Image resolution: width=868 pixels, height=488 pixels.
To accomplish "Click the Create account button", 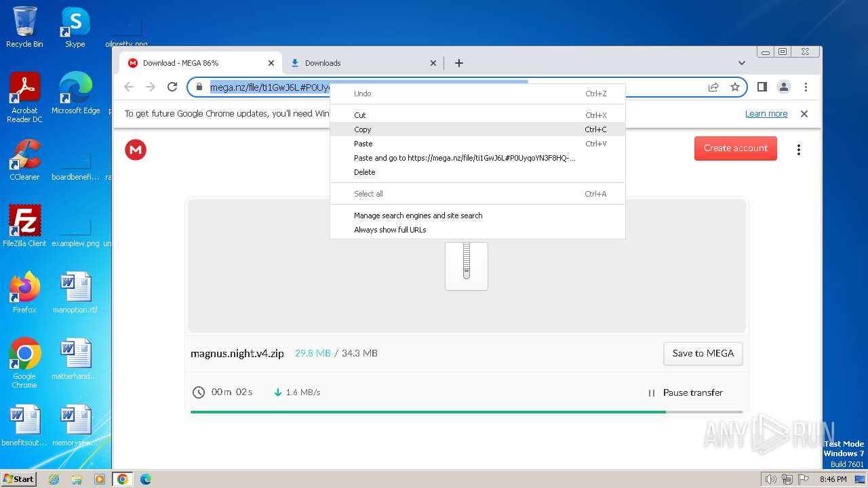I will click(x=736, y=148).
